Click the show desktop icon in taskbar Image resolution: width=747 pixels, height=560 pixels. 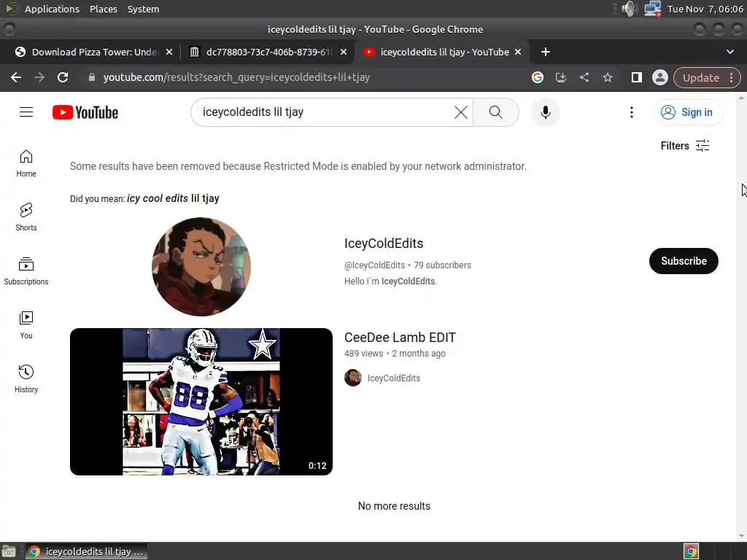click(x=9, y=551)
